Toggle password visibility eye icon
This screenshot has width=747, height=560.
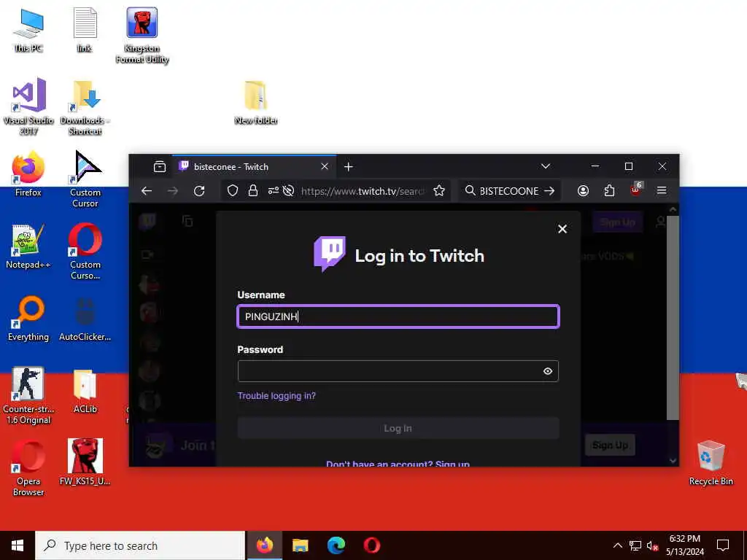(548, 371)
